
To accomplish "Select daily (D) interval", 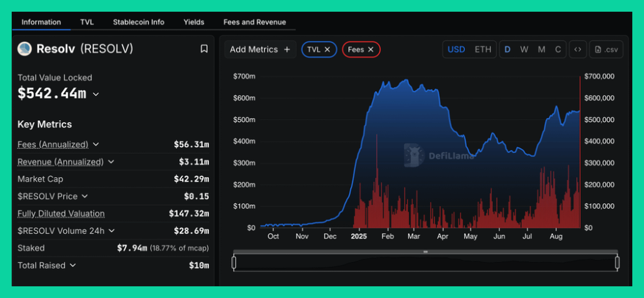I will [x=507, y=49].
